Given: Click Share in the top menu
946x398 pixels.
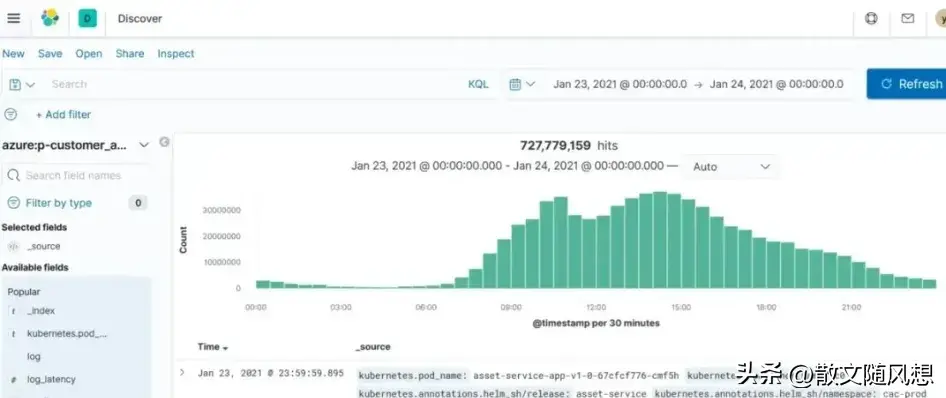Looking at the screenshot, I should point(130,54).
